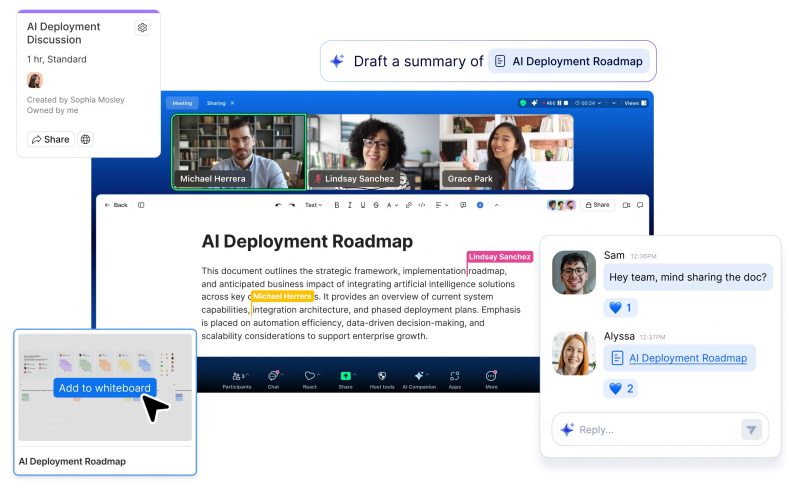Click the heart reaction on Sam's message
800x483 pixels.
[x=621, y=308]
